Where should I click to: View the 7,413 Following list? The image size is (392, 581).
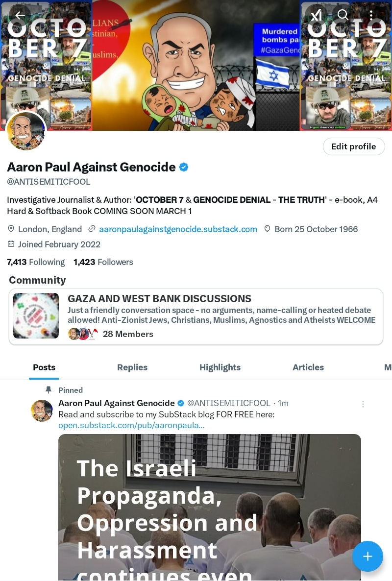pos(36,262)
